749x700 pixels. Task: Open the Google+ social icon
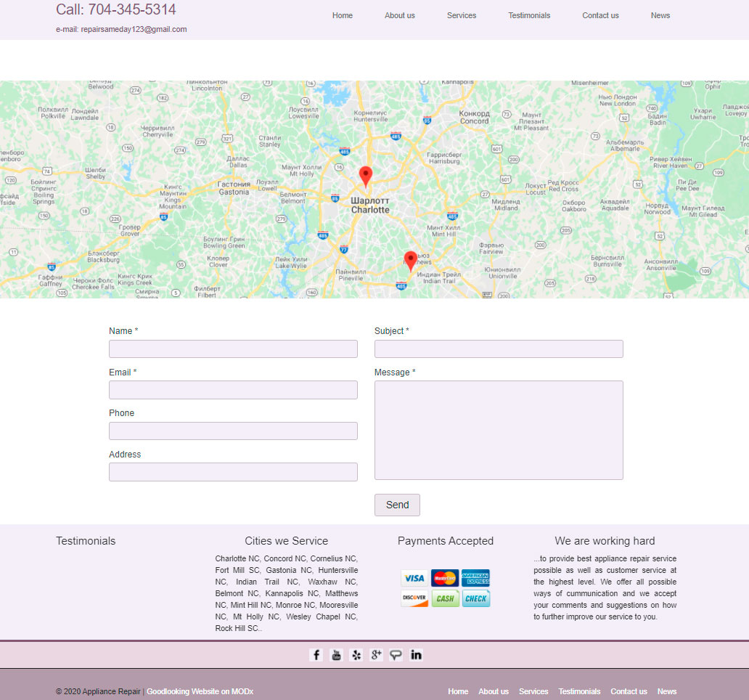coord(377,654)
